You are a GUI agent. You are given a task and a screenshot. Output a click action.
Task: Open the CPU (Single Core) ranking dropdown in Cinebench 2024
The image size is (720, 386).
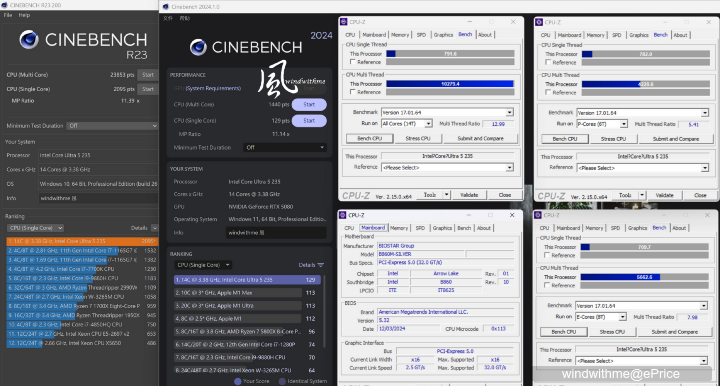pyautogui.click(x=202, y=265)
